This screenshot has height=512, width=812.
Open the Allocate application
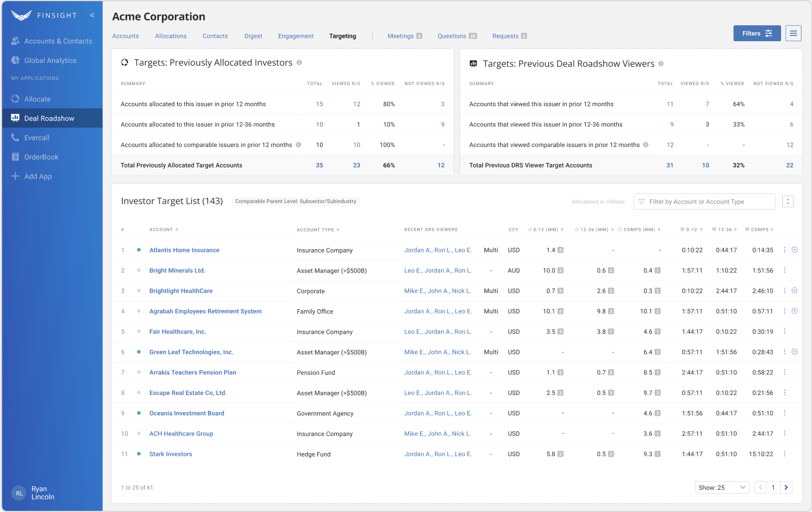point(31,99)
